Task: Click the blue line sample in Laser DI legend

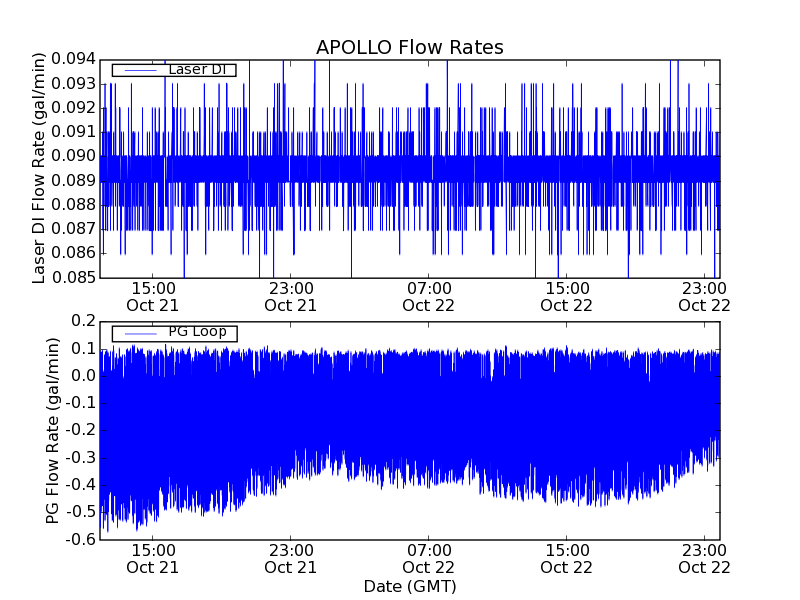Action: pyautogui.click(x=139, y=70)
